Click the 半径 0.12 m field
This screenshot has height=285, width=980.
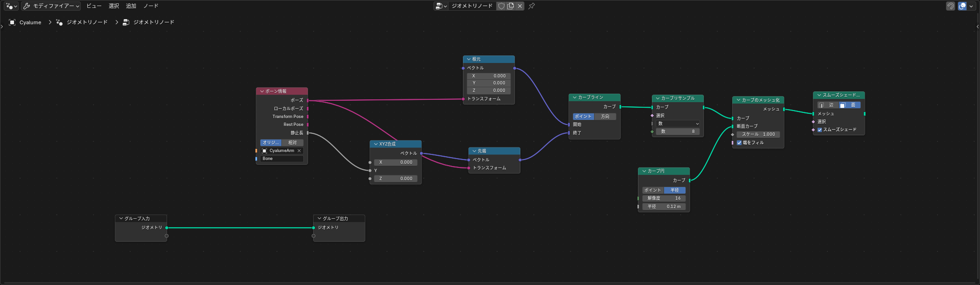click(664, 207)
